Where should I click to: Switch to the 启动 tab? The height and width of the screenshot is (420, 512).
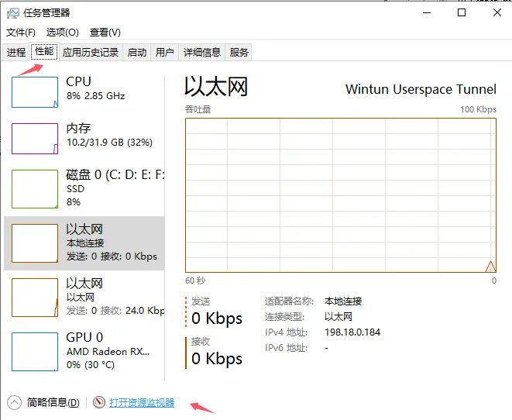[137, 52]
